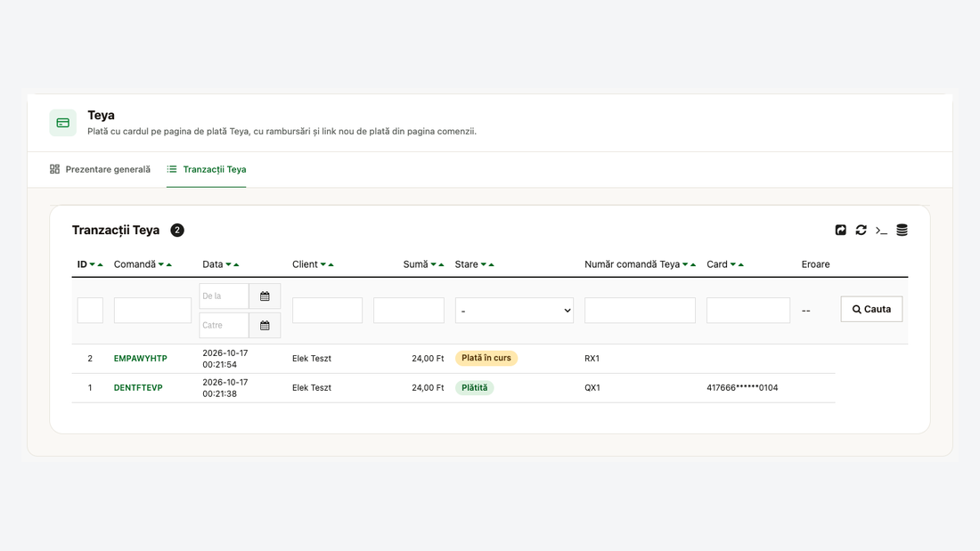Click the QX1 Teya order number

click(592, 388)
